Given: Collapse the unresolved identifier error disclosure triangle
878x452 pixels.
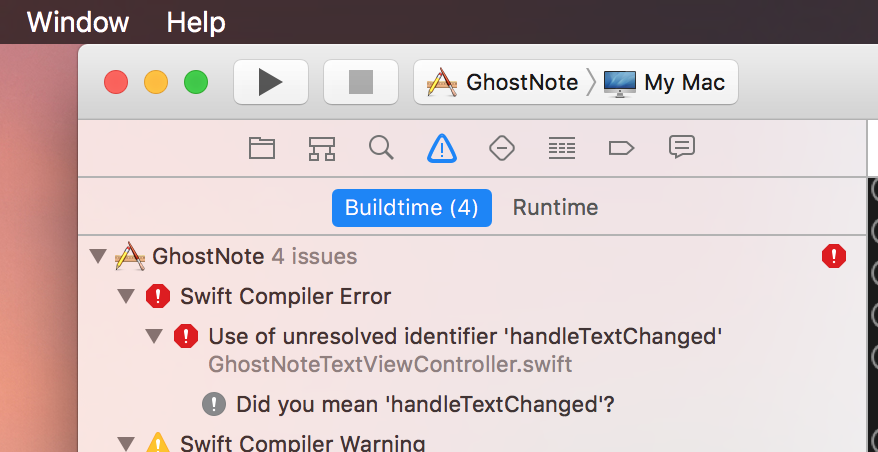Looking at the screenshot, I should (x=154, y=337).
